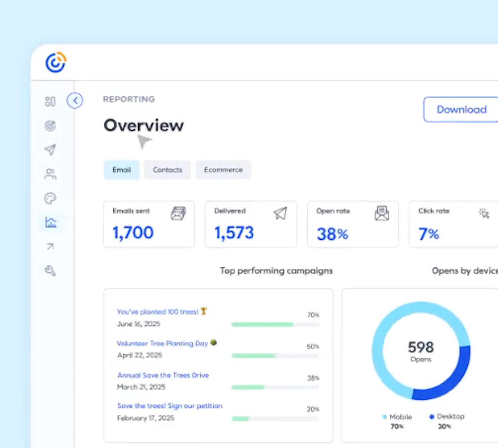
Task: Open Volunteer Tree Planting Day campaign
Action: coord(162,344)
